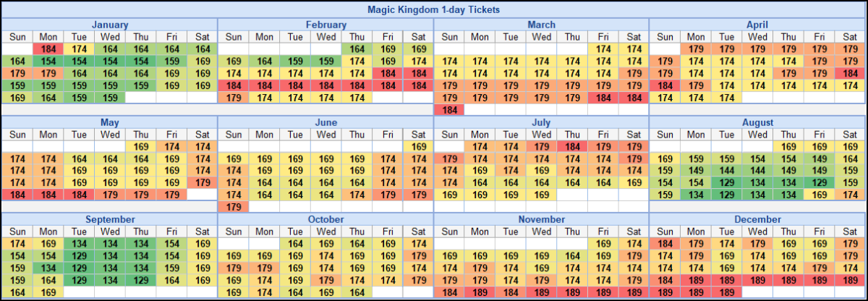Select the 174 cell in January
Image resolution: width=868 pixels, height=301 pixels.
tap(79, 49)
